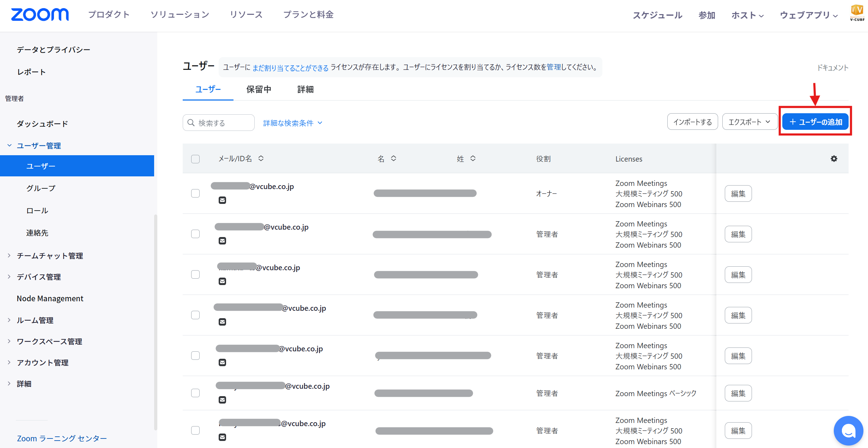The image size is (868, 448).
Task: Open ソリューション menu
Action: [x=180, y=14]
